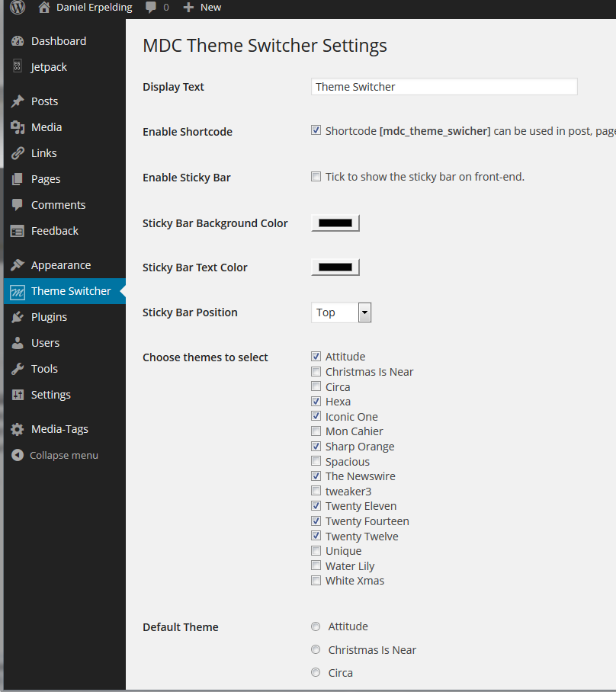Viewport: 616px width, 692px height.
Task: Click the Jetpack sidebar icon
Action: 18,67
